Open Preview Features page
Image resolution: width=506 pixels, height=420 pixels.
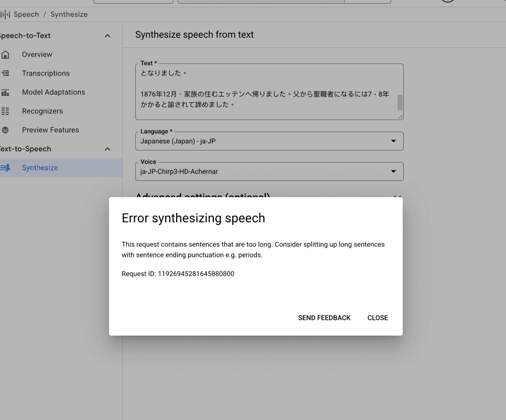[50, 130]
